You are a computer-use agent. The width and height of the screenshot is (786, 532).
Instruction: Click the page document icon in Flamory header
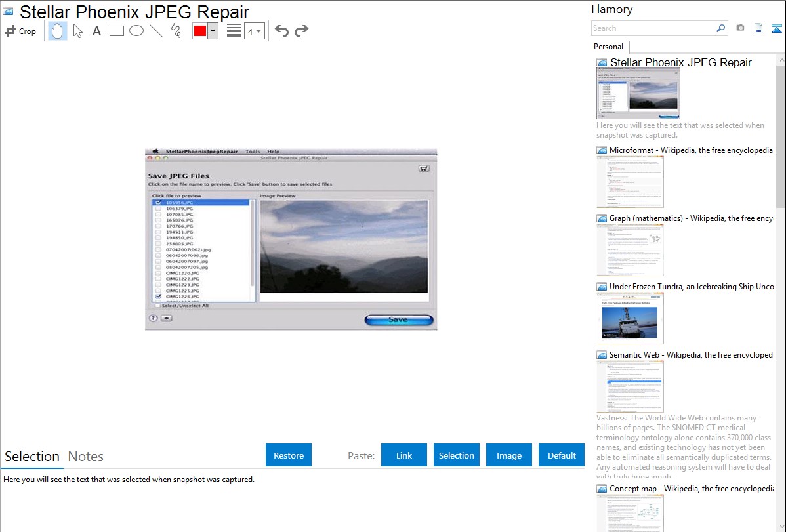pos(758,28)
